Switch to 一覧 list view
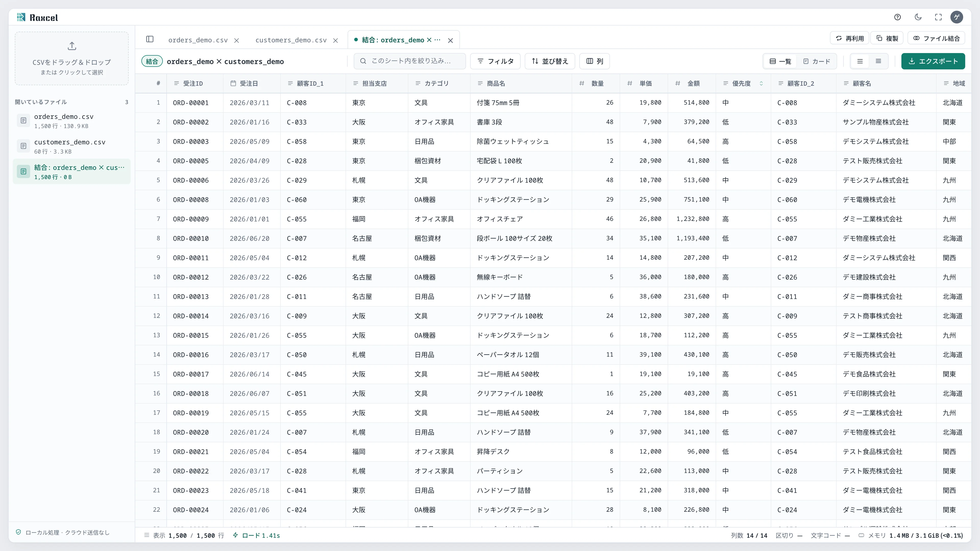The width and height of the screenshot is (980, 551). pos(780,61)
